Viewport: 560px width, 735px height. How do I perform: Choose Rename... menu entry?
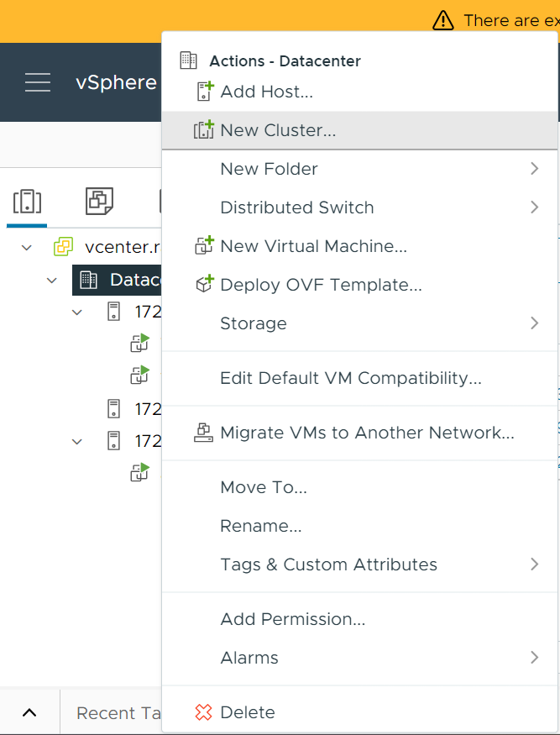click(359, 526)
